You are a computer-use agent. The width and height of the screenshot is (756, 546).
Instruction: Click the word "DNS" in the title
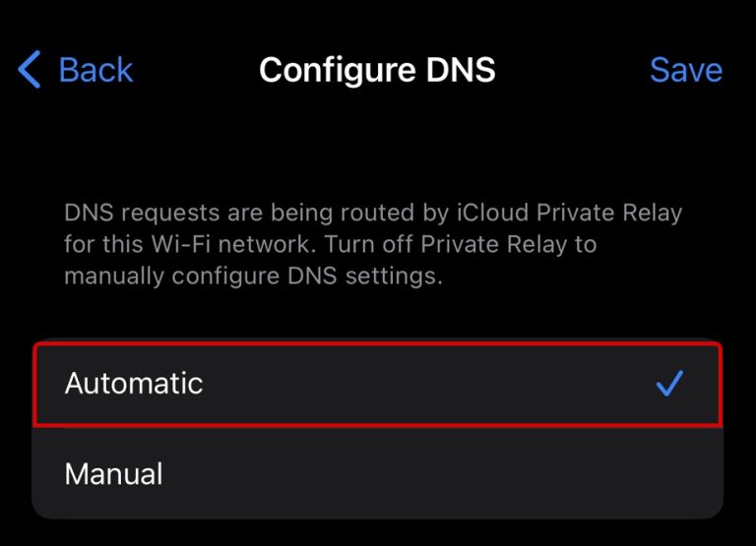point(454,71)
